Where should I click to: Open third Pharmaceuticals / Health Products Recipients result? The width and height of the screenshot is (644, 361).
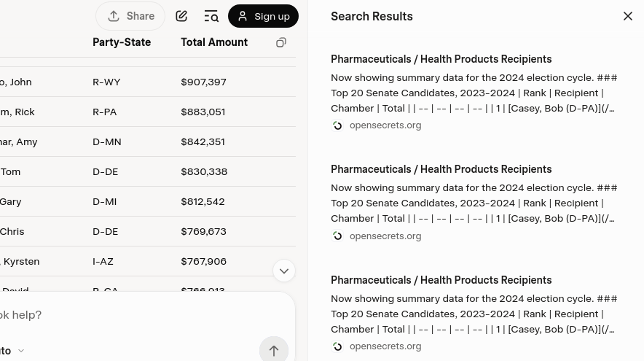[441, 280]
